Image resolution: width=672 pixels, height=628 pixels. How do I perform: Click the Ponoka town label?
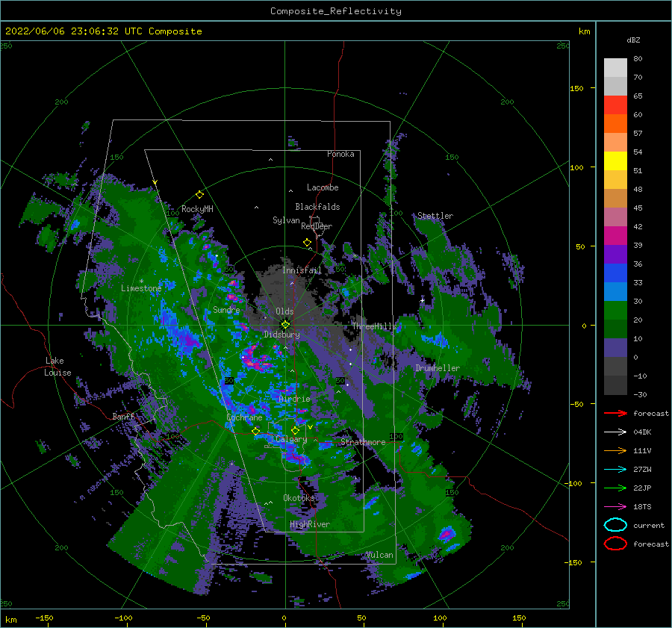340,154
